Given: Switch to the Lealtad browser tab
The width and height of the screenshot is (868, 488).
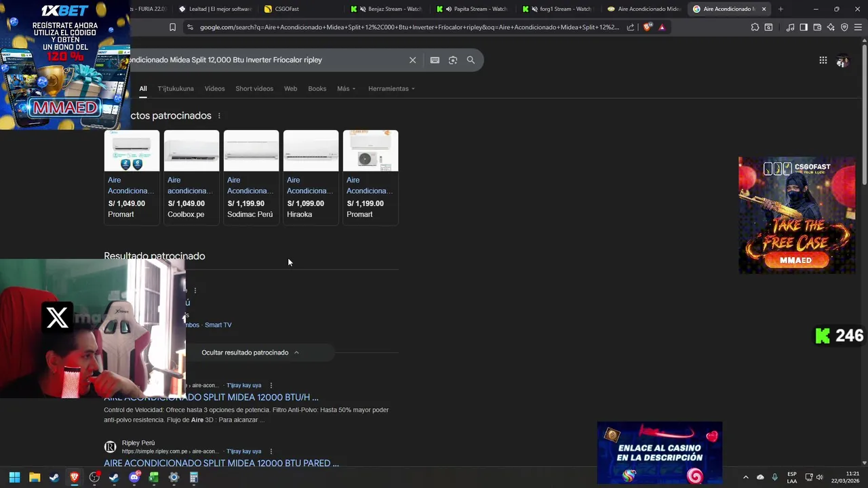Looking at the screenshot, I should coord(215,9).
